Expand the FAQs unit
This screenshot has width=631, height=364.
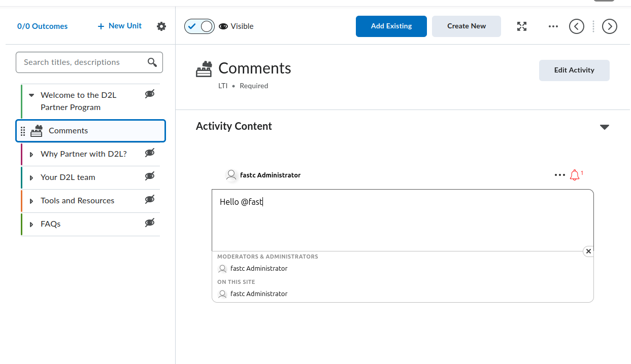tap(31, 224)
